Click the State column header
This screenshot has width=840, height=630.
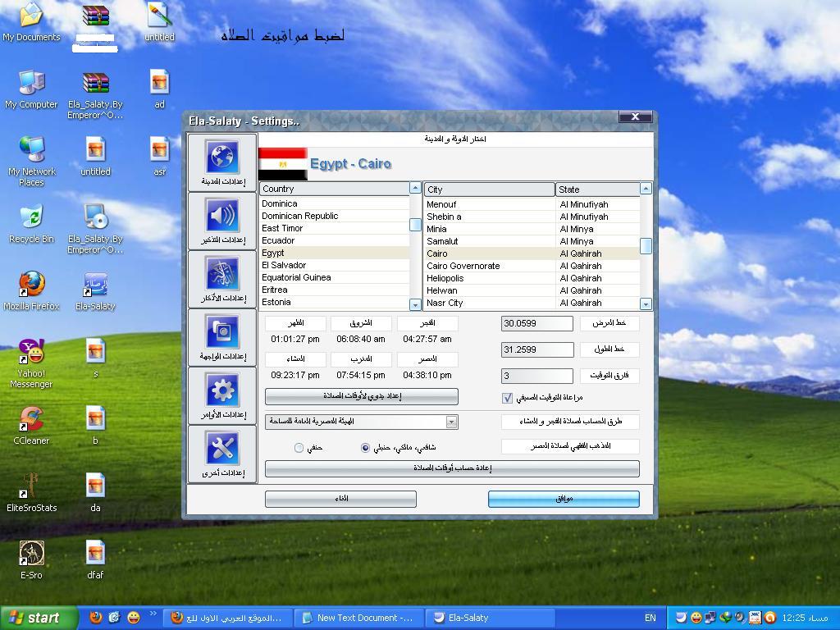(597, 189)
